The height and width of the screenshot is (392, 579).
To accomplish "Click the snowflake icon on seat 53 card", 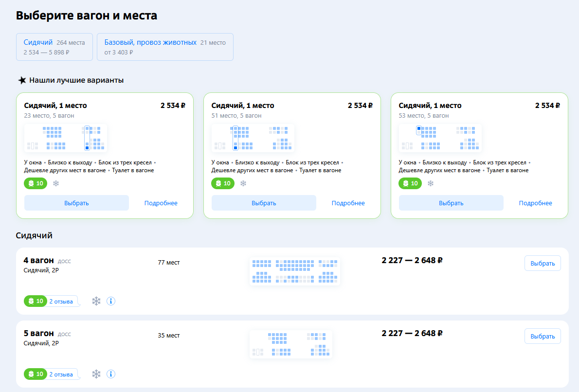I will [x=431, y=183].
